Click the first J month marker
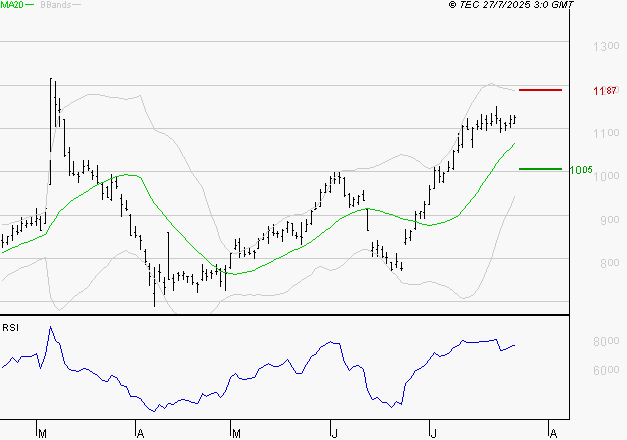 (334, 434)
